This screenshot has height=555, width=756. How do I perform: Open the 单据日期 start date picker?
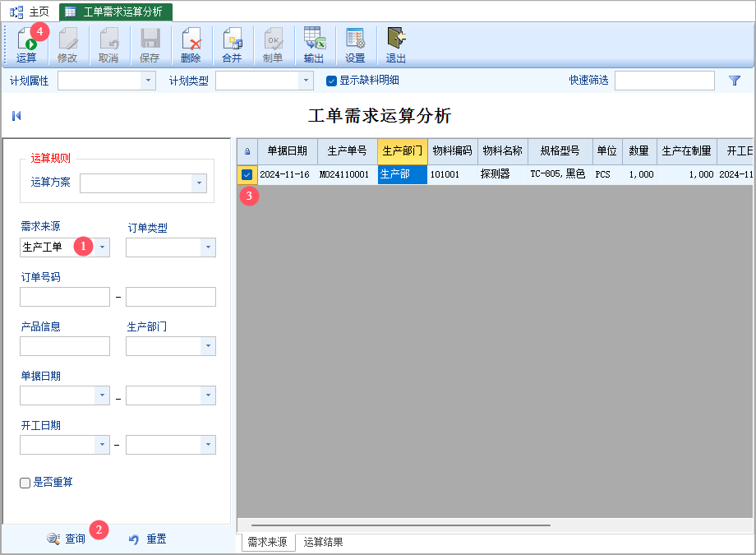(102, 395)
